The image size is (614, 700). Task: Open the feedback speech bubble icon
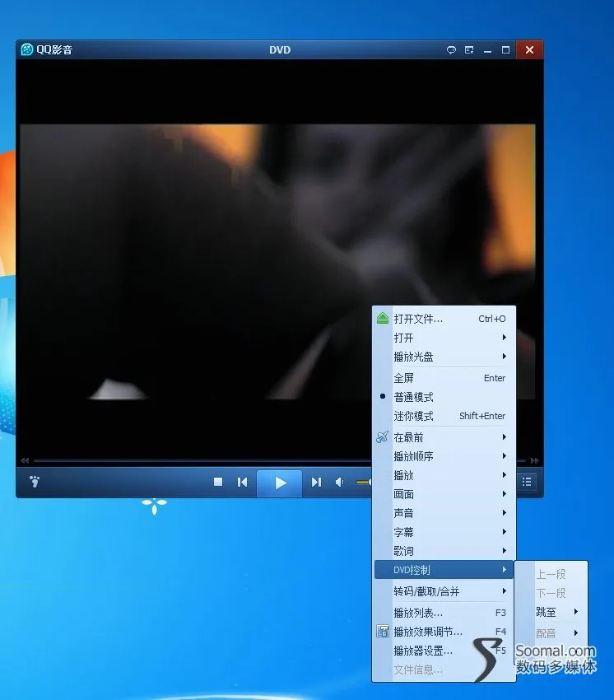[x=451, y=50]
